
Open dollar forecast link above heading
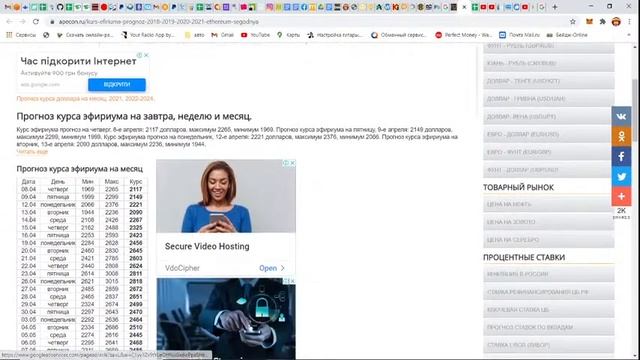coord(85,99)
